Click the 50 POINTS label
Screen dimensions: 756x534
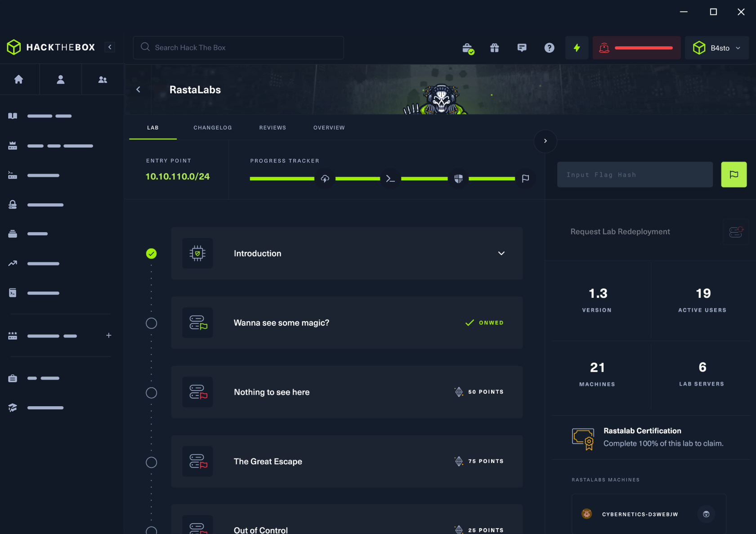click(x=486, y=392)
